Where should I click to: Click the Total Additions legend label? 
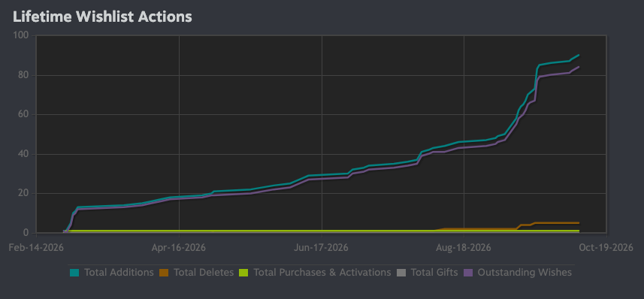(119, 272)
